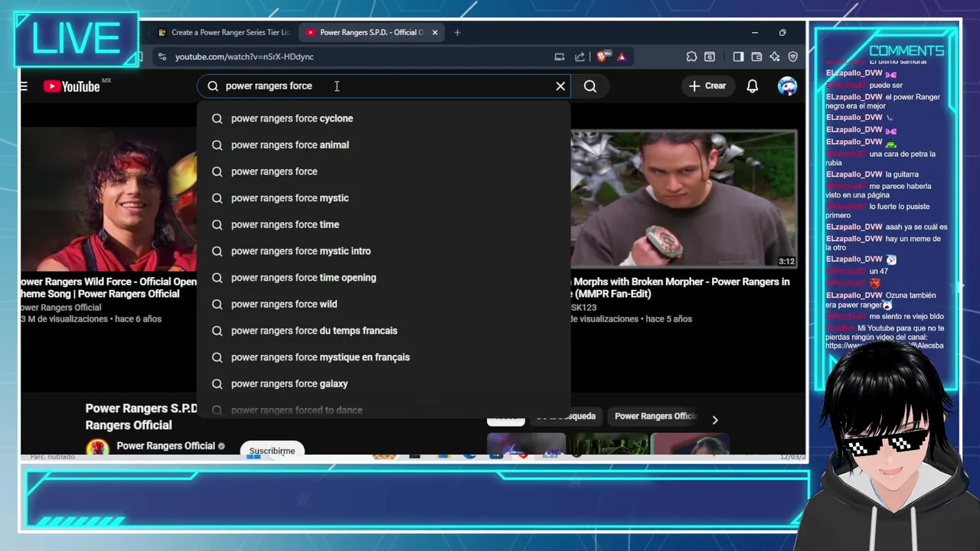The width and height of the screenshot is (980, 551).
Task: Open Power Rangers Wild Force video title
Action: click(108, 288)
